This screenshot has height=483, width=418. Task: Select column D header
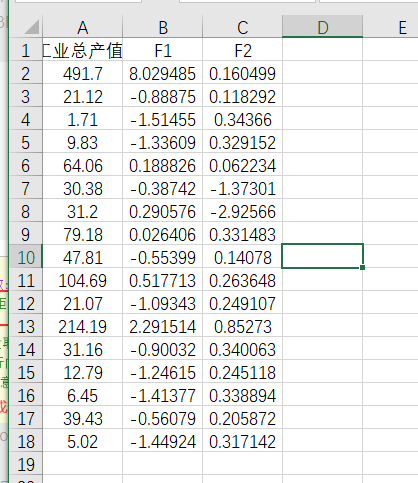[x=322, y=27]
